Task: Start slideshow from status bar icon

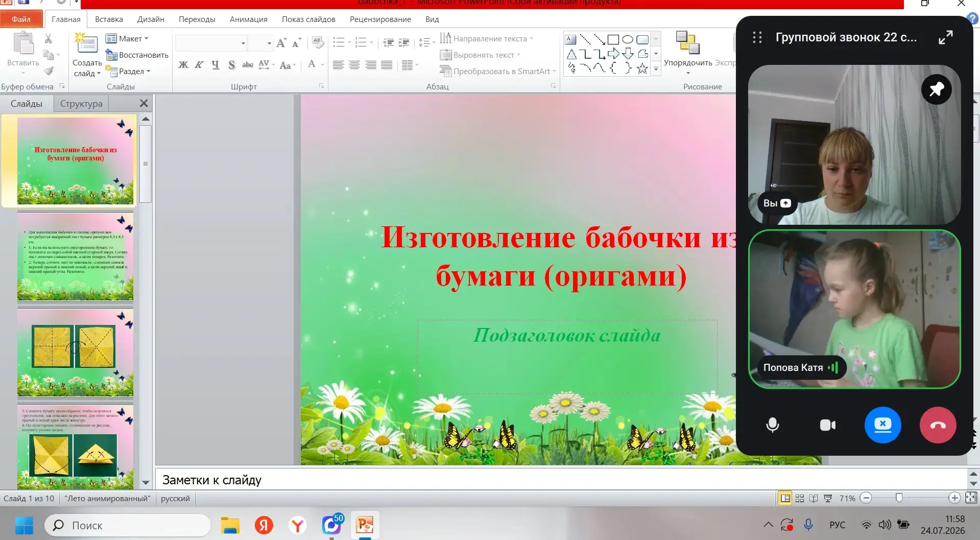Action: 828,498
